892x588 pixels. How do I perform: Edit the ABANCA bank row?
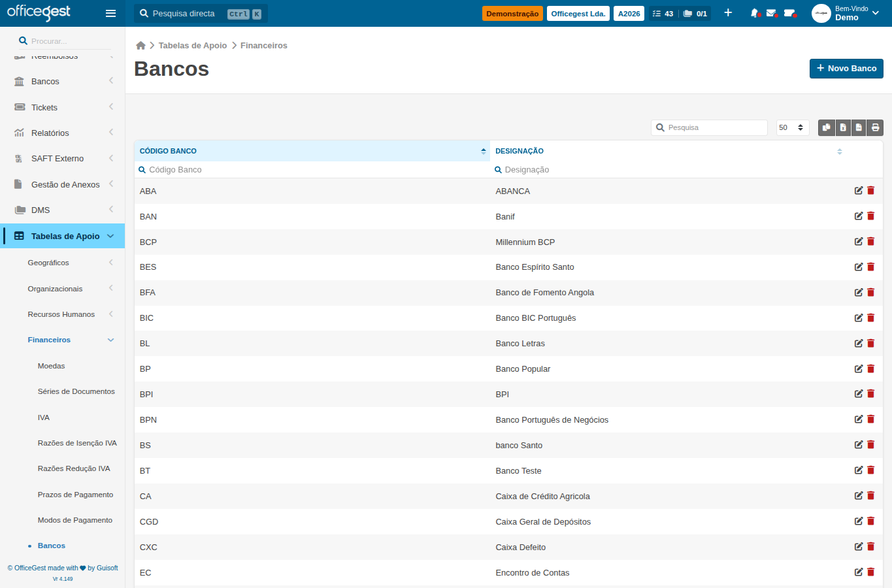[859, 191]
